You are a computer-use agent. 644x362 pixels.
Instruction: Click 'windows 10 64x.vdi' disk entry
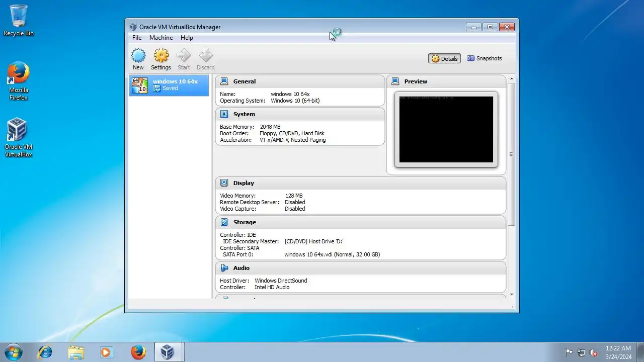click(332, 254)
